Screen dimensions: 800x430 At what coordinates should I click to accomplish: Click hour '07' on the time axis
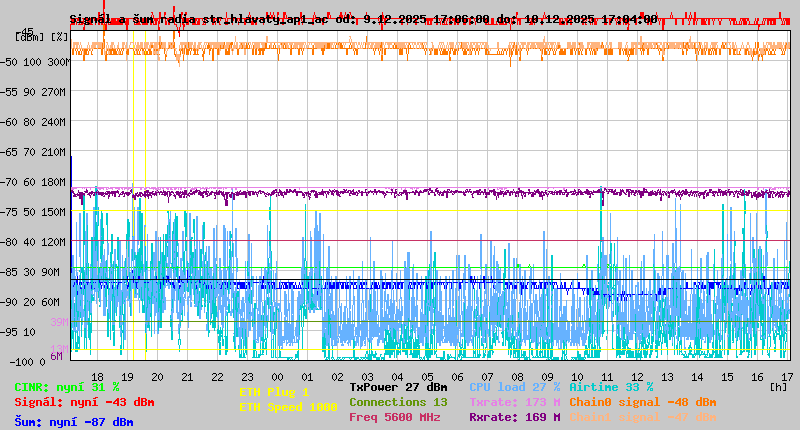click(487, 377)
